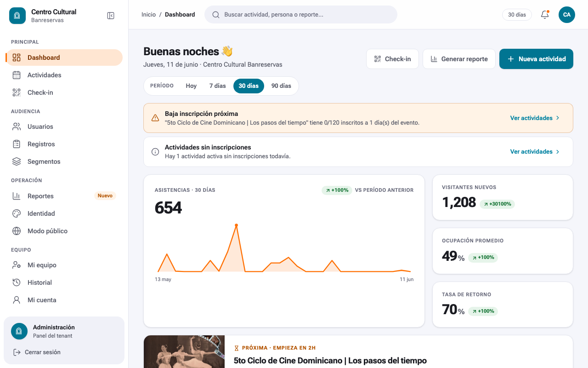The width and height of the screenshot is (588, 368).
Task: Click the +100% badge beside vs período anterior
Action: click(337, 190)
